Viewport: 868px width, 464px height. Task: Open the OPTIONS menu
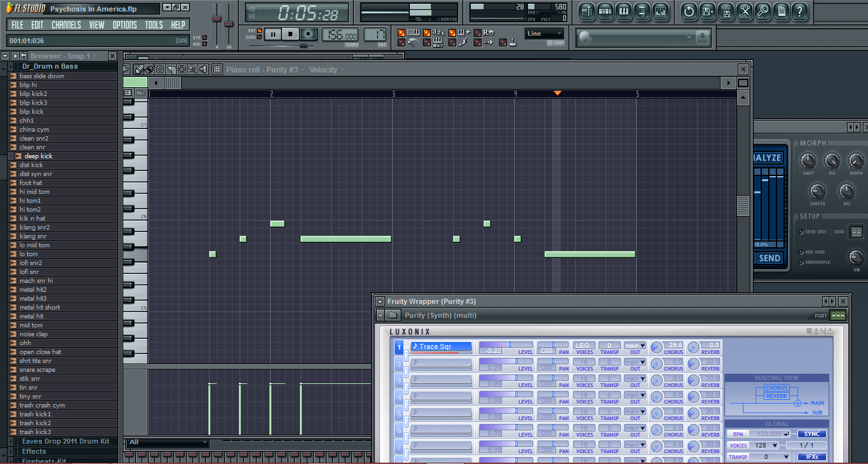[125, 25]
